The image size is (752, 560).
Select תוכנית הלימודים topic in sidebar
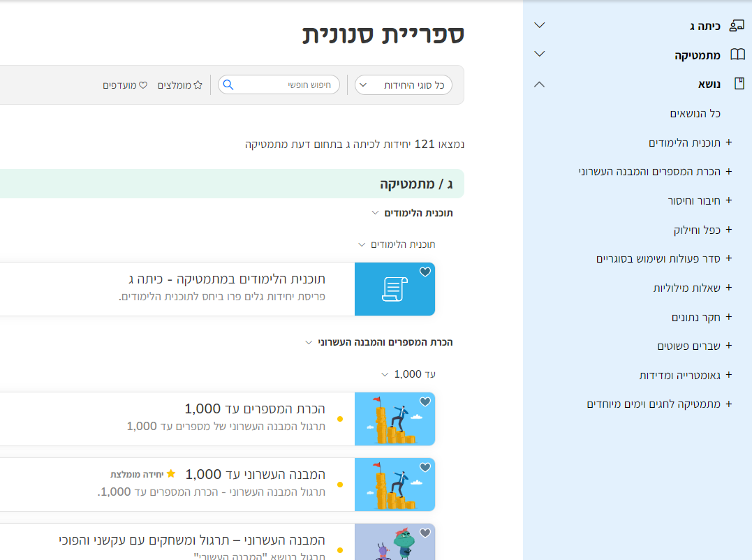[684, 143]
